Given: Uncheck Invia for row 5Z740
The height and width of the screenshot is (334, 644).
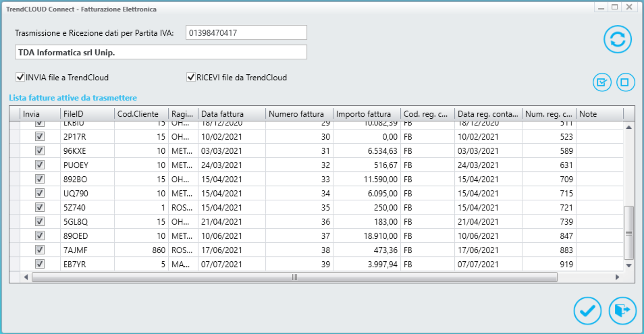Looking at the screenshot, I should click(40, 207).
